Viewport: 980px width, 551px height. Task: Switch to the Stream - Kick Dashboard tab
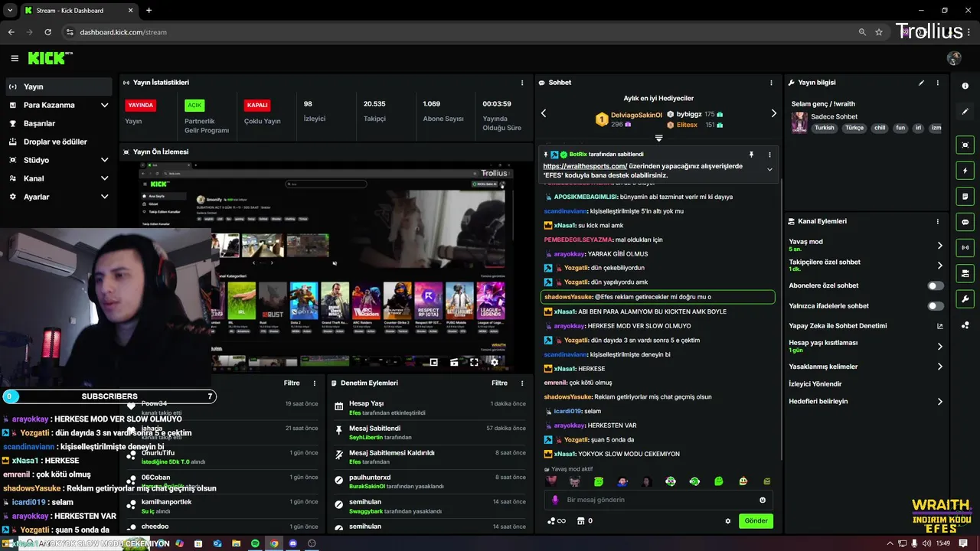(x=77, y=10)
